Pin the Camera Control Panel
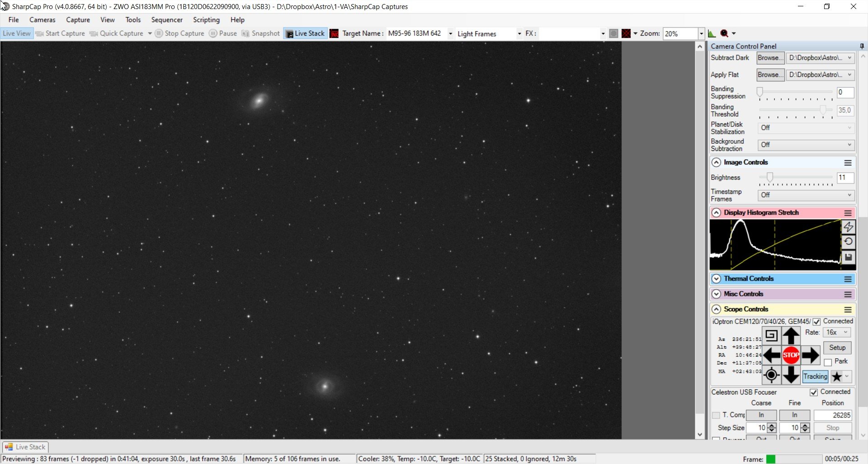The width and height of the screenshot is (868, 464). 862,46
